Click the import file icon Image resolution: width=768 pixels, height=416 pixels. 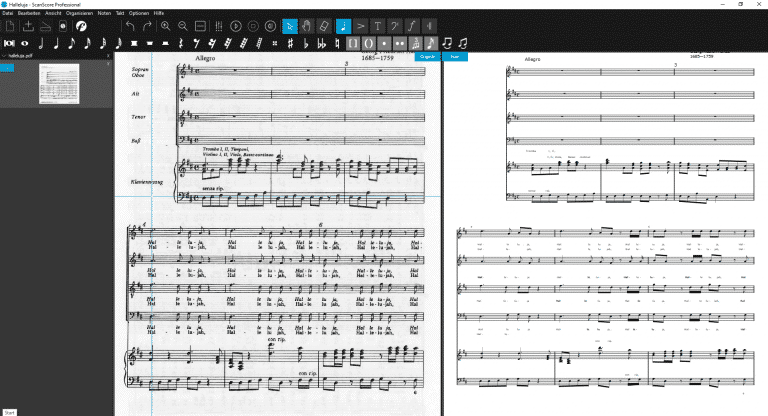point(28,26)
